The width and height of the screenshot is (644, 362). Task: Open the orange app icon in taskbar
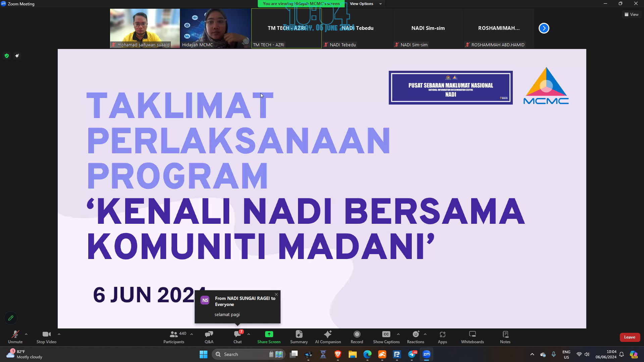click(382, 354)
